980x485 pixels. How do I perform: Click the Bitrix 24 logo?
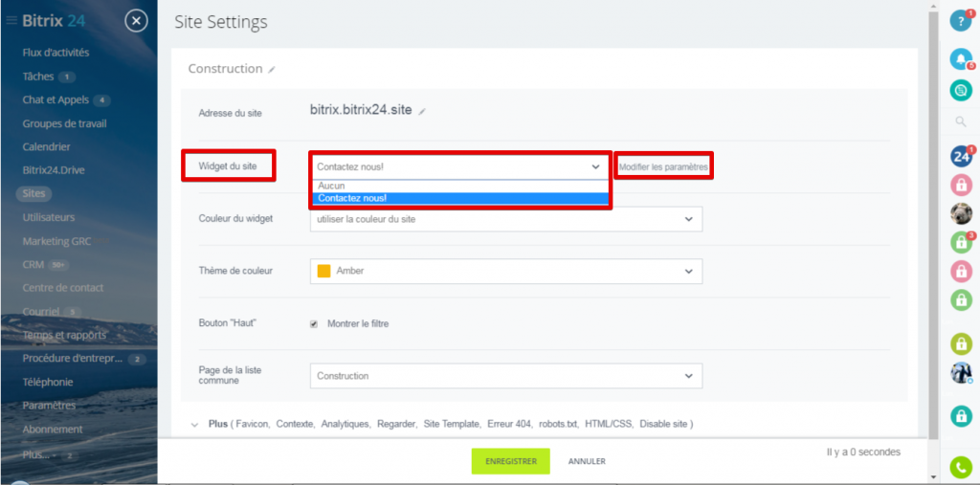pyautogui.click(x=54, y=21)
